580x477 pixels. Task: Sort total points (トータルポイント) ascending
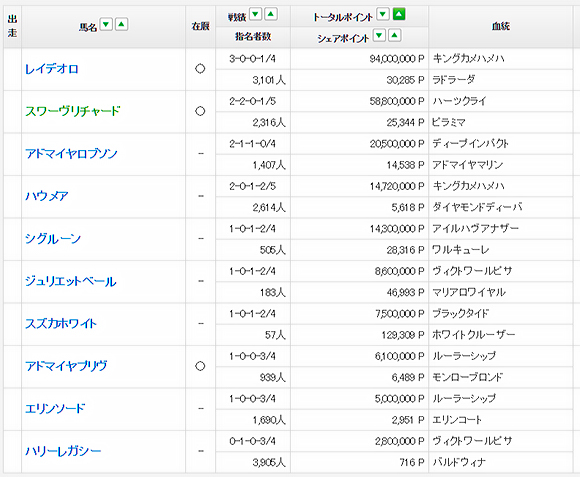pyautogui.click(x=399, y=14)
